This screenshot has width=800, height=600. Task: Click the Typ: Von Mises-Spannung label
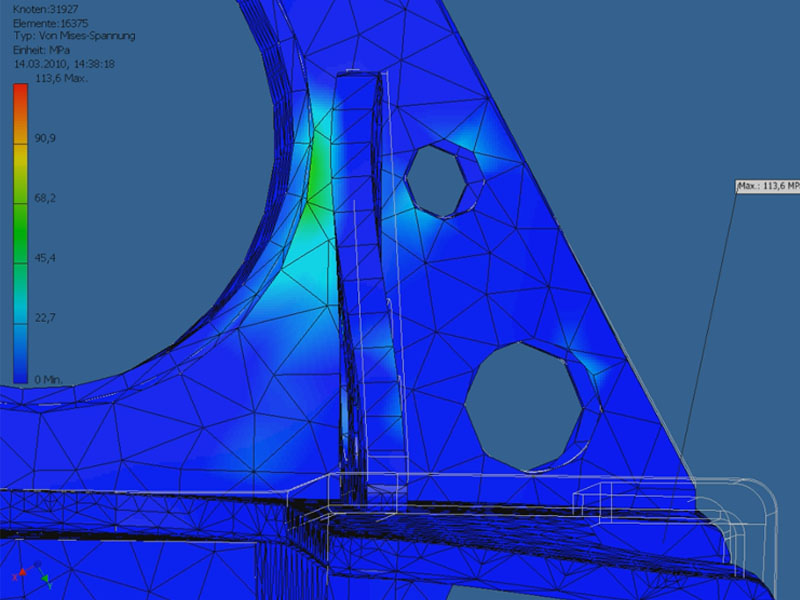[74, 35]
